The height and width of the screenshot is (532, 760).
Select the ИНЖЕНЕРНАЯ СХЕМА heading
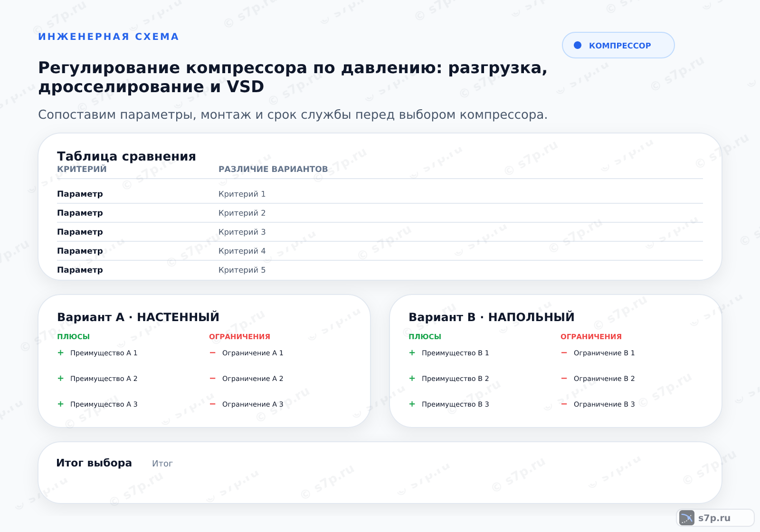tap(108, 37)
